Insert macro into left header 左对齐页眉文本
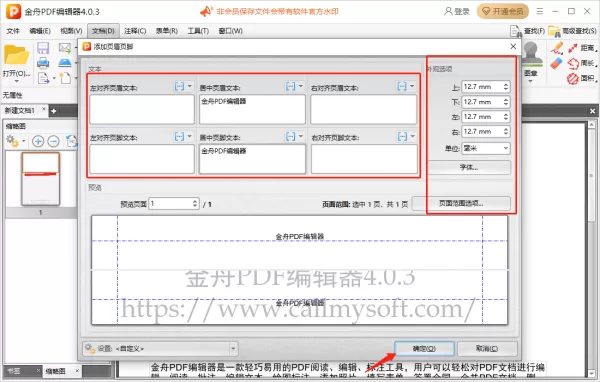600x382 pixels. pos(179,87)
